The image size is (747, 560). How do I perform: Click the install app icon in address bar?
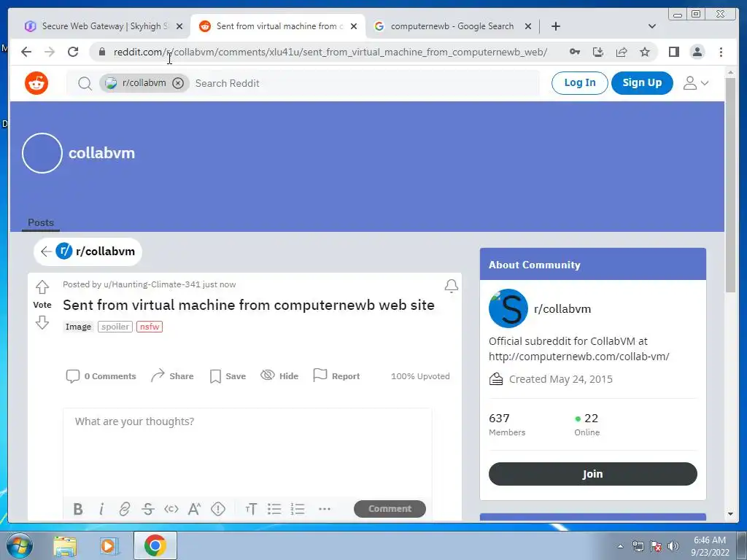click(x=598, y=52)
